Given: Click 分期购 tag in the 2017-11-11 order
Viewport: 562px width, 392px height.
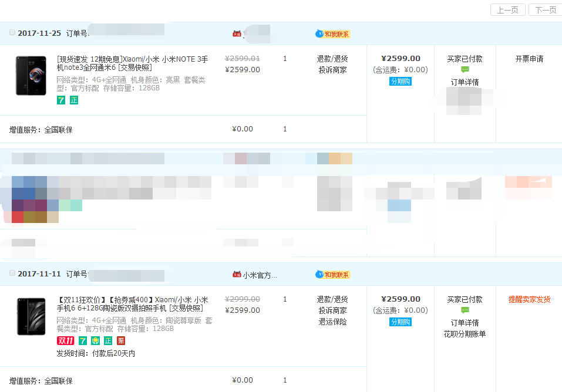Looking at the screenshot, I should [x=401, y=322].
